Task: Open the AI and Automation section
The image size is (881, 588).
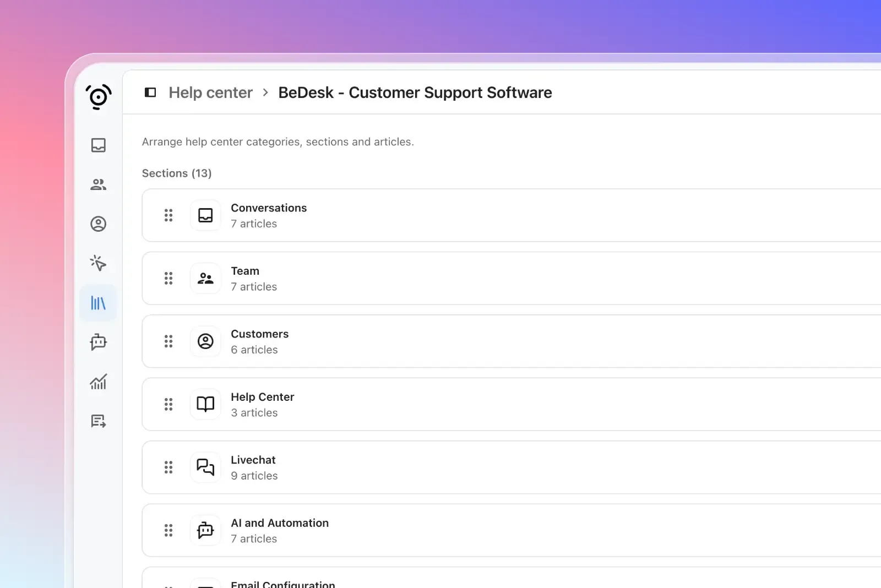Action: point(279,523)
